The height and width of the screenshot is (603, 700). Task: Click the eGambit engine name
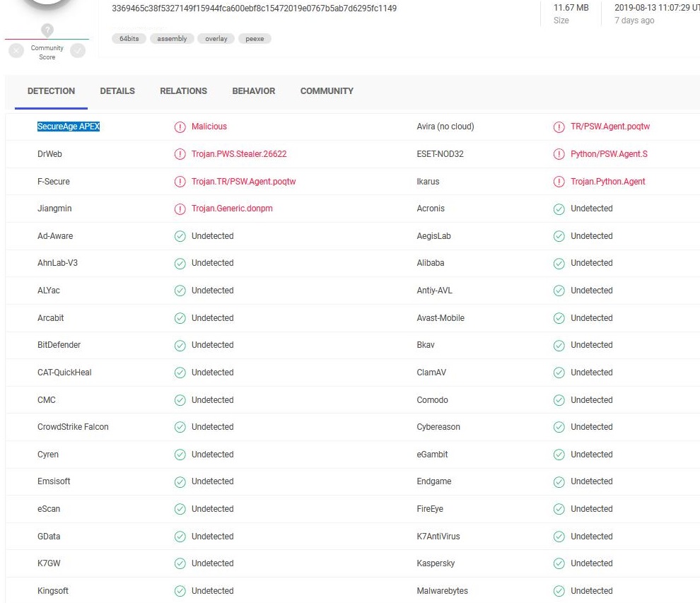coord(432,455)
